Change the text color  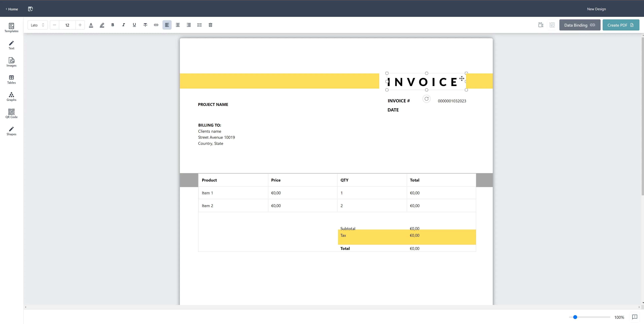(91, 25)
